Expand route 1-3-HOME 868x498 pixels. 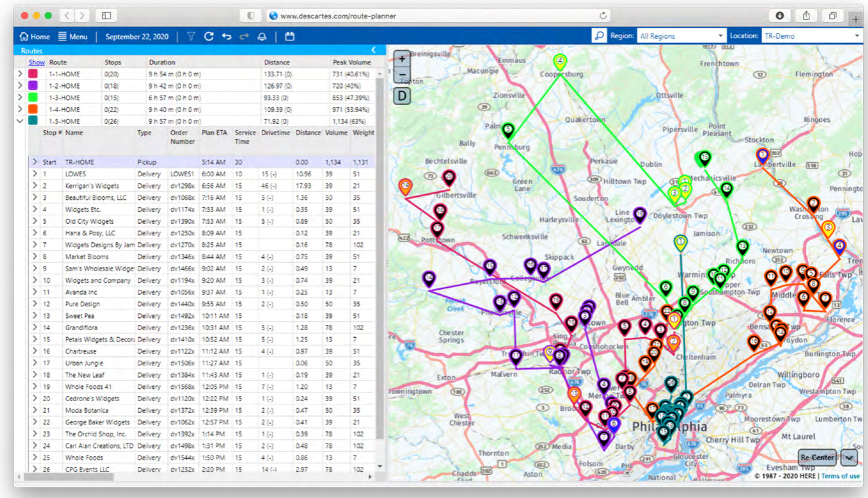20,98
